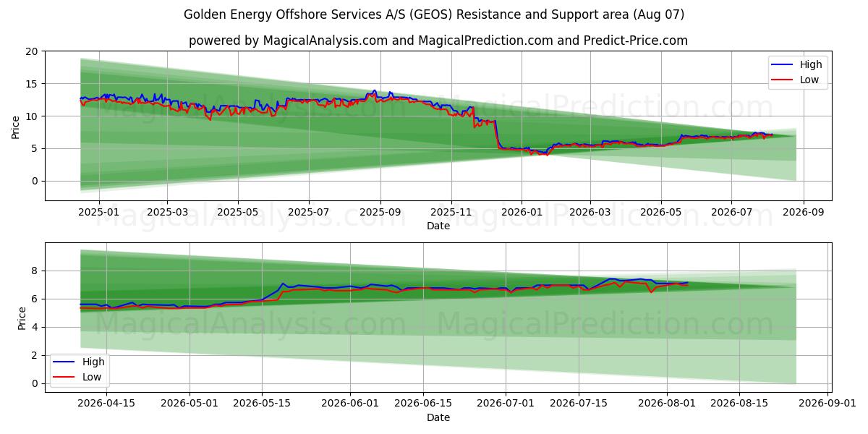Click the '6' price tick on the lower chart
The image size is (868, 434).
point(34,299)
